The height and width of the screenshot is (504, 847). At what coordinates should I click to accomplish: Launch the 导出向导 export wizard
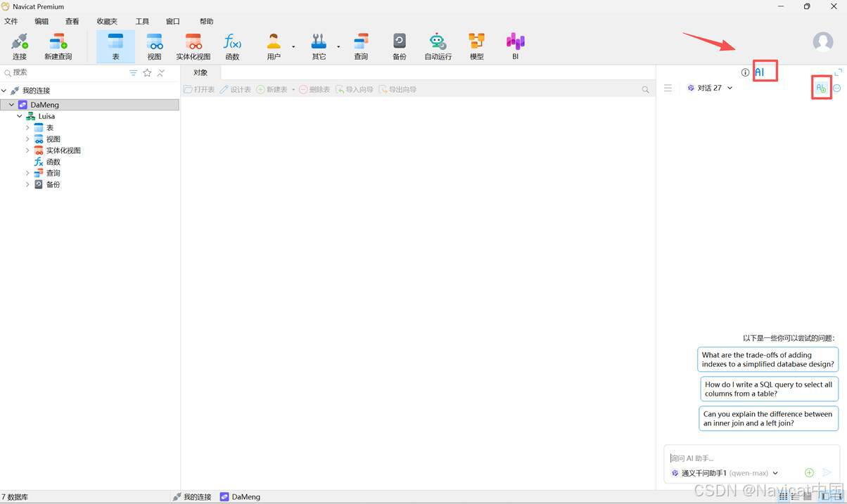[397, 89]
